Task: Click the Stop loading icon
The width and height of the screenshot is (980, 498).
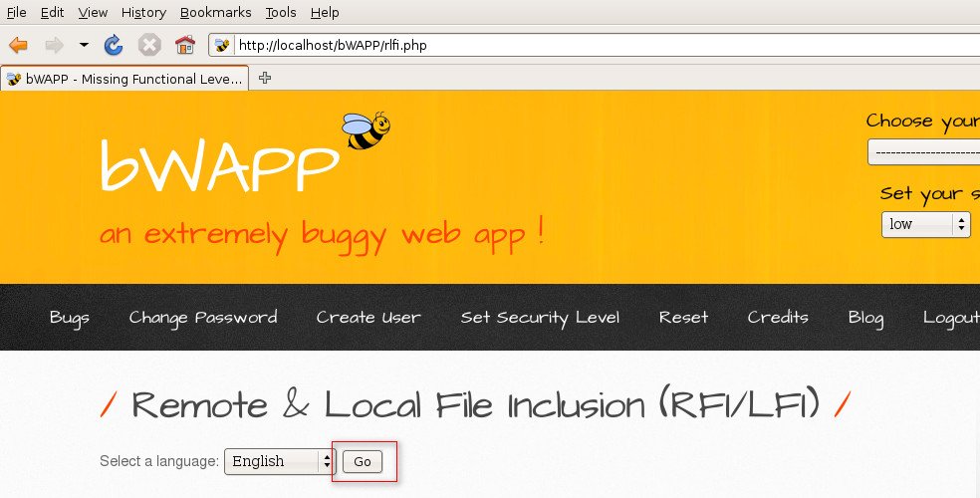Action: [149, 45]
